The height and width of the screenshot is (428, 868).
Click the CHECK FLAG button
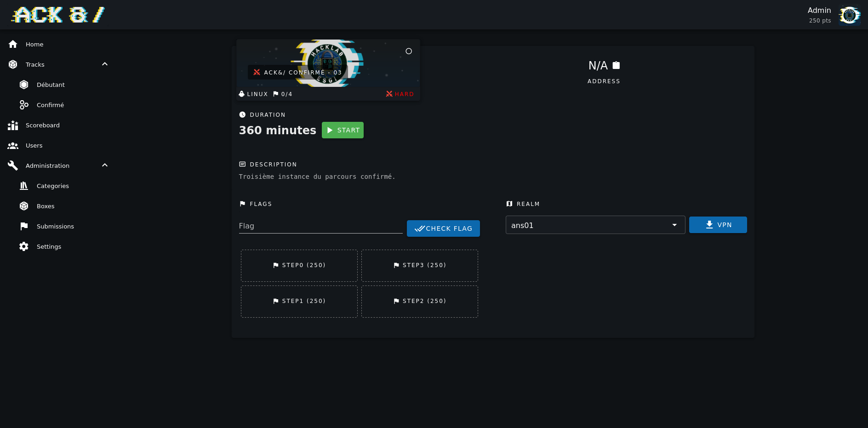point(443,228)
